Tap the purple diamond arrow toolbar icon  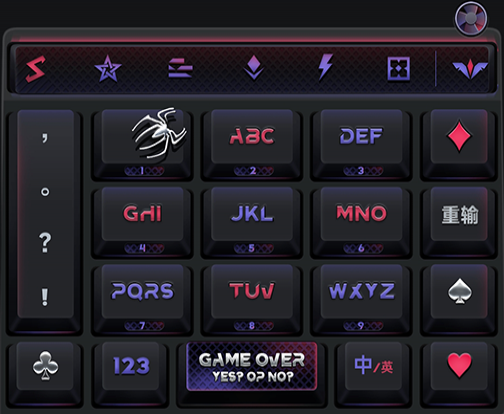[x=253, y=67]
